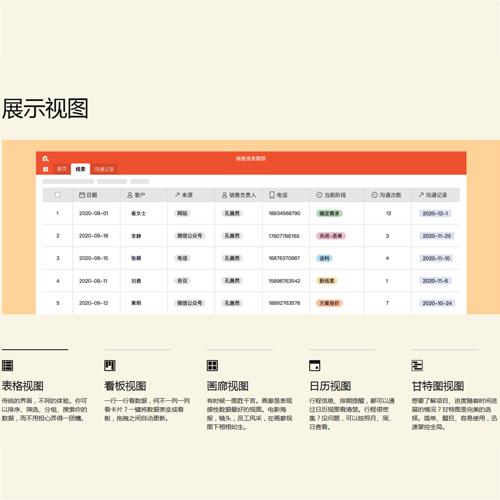The height and width of the screenshot is (500, 500).
Task: Toggle the select-all checkbox in the table header
Action: 58,195
